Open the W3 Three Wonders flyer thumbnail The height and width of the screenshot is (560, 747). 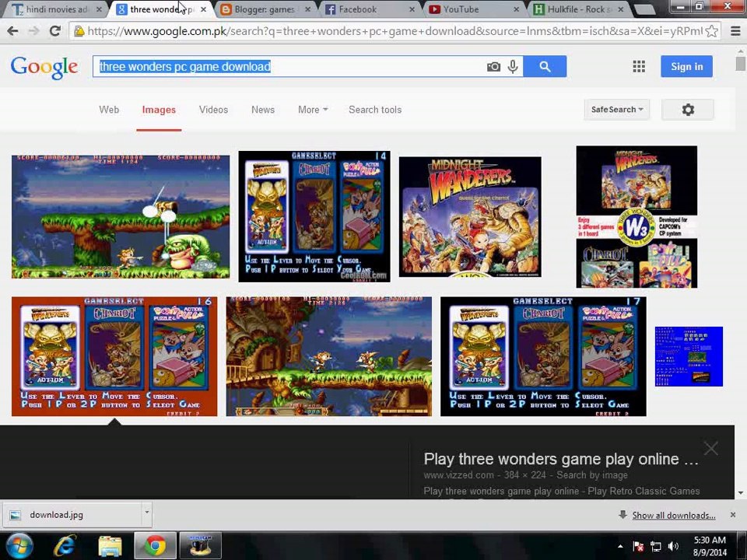coord(637,217)
